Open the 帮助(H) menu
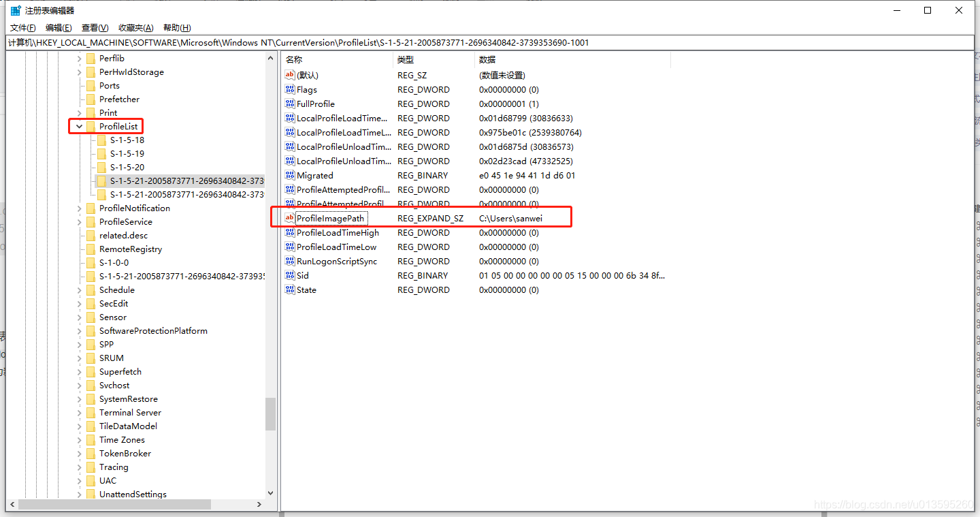The image size is (980, 517). (177, 28)
